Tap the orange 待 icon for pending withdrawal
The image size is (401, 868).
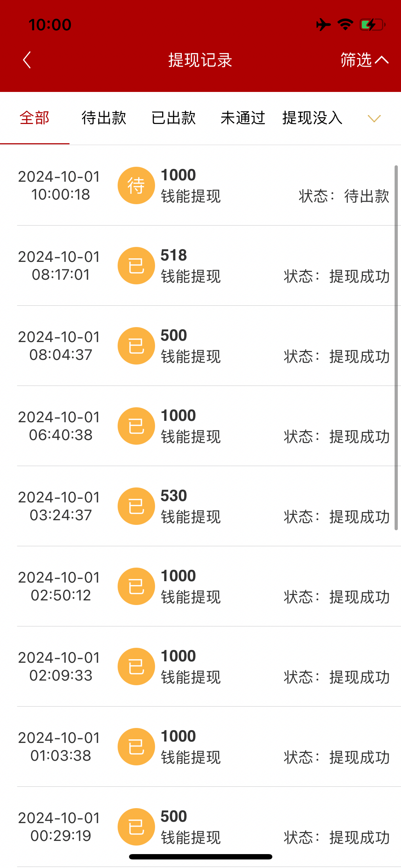click(x=136, y=186)
